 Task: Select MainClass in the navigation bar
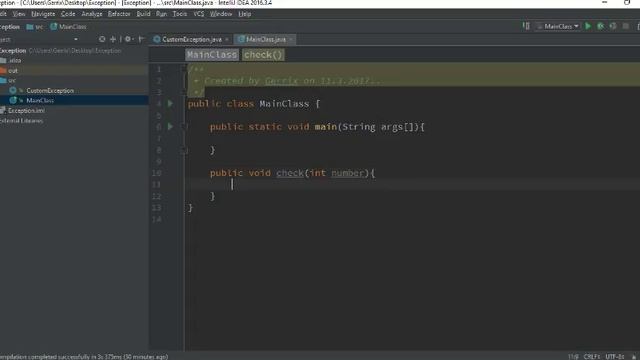[x=68, y=27]
